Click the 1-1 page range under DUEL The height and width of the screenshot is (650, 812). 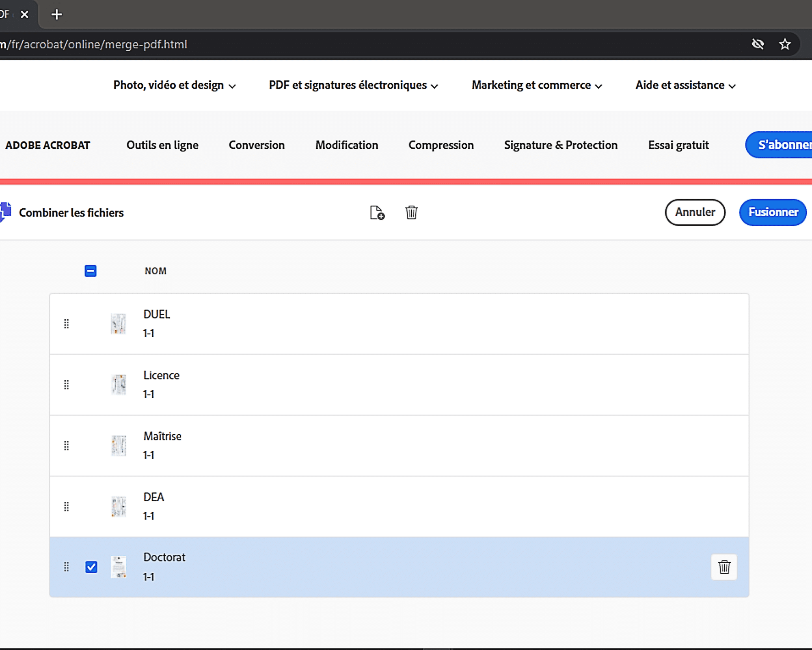coord(149,333)
